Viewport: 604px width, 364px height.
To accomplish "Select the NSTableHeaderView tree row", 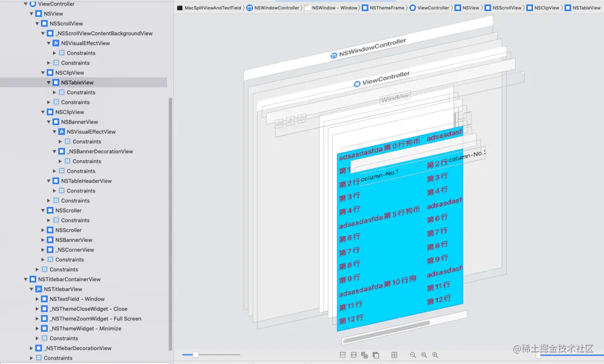I will pyautogui.click(x=83, y=181).
